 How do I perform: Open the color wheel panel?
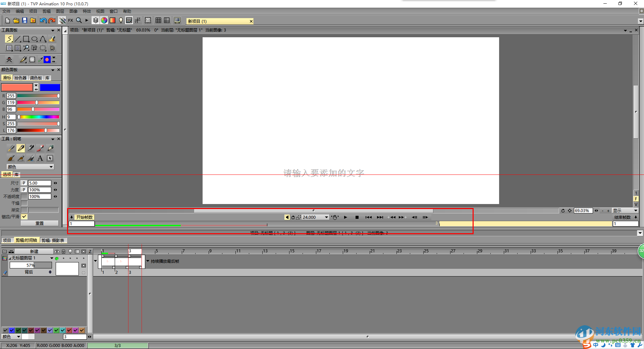(104, 20)
